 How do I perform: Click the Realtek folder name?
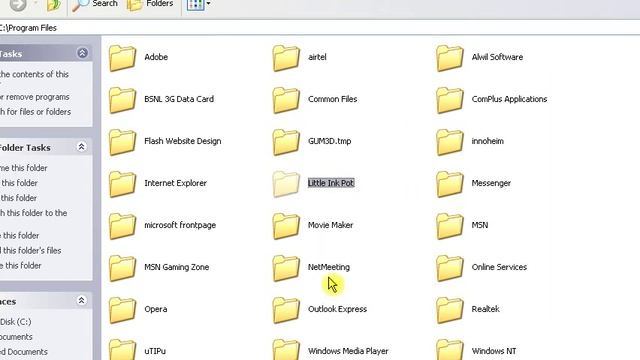click(x=485, y=309)
